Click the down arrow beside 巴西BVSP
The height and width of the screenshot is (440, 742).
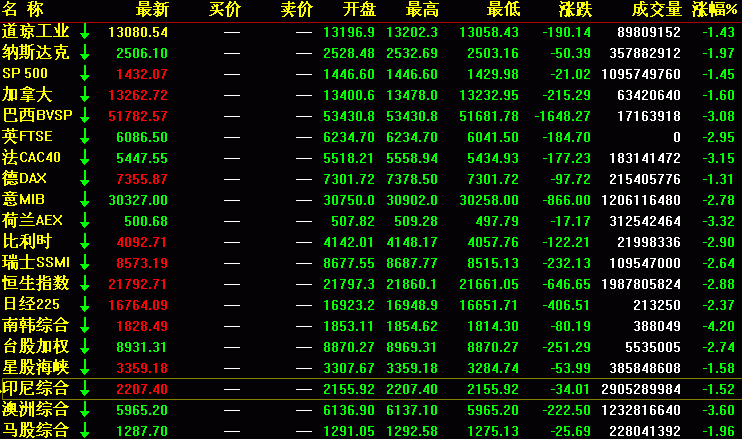[x=85, y=115]
